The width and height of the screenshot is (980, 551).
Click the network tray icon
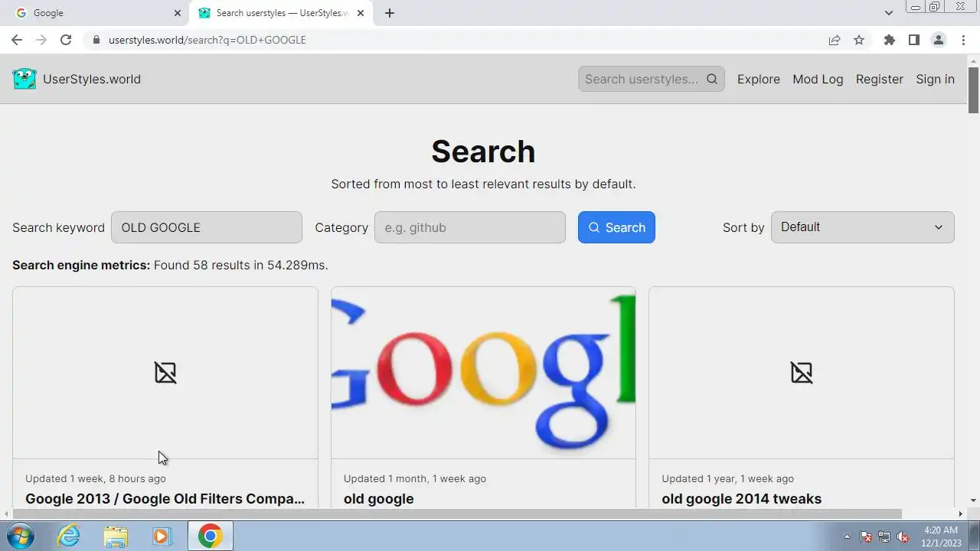tap(884, 536)
